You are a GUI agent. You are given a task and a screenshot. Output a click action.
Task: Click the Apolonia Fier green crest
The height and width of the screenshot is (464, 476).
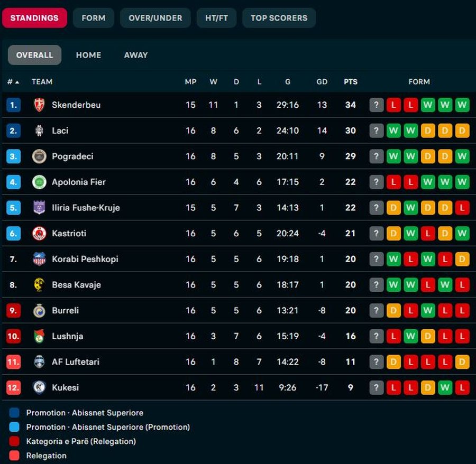pyautogui.click(x=39, y=182)
